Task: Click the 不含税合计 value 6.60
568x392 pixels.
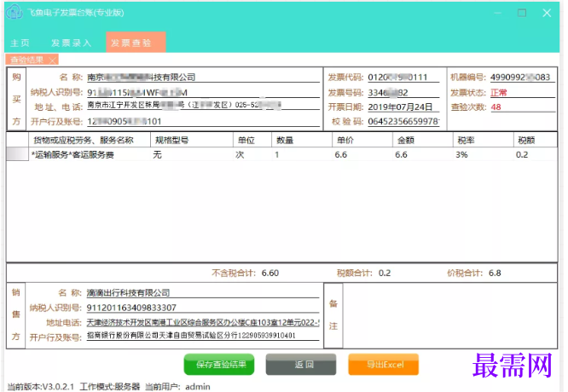Action: [x=270, y=274]
